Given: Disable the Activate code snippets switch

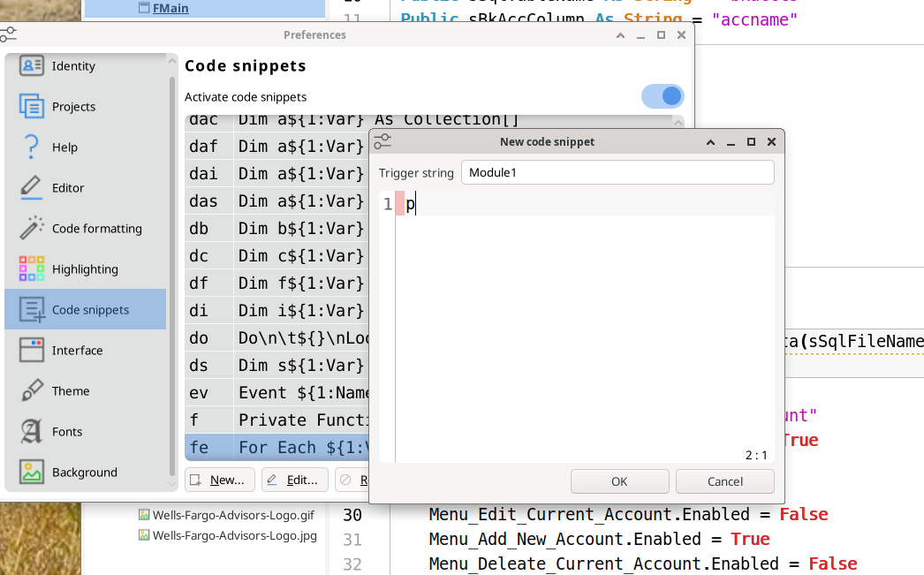Looking at the screenshot, I should pyautogui.click(x=663, y=95).
